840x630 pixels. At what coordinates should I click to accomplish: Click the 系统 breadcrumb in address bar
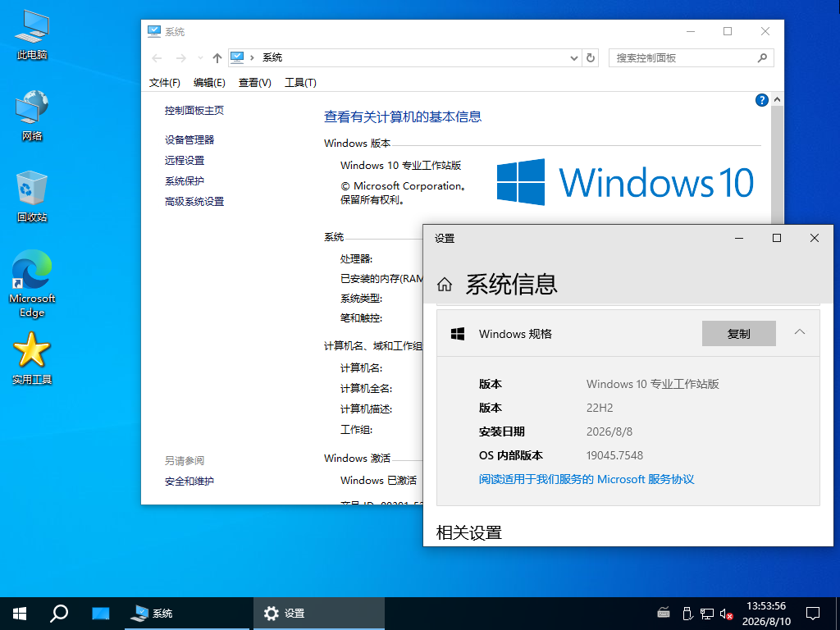(272, 58)
